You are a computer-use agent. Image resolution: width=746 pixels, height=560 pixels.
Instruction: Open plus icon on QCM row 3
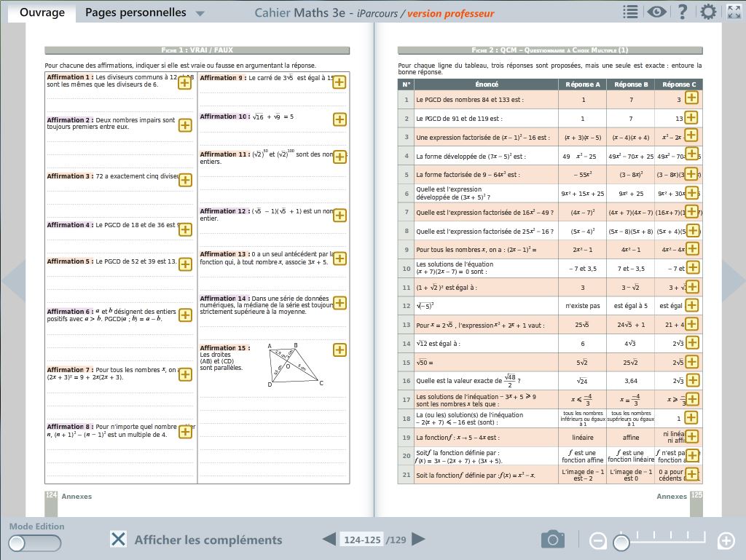click(691, 135)
